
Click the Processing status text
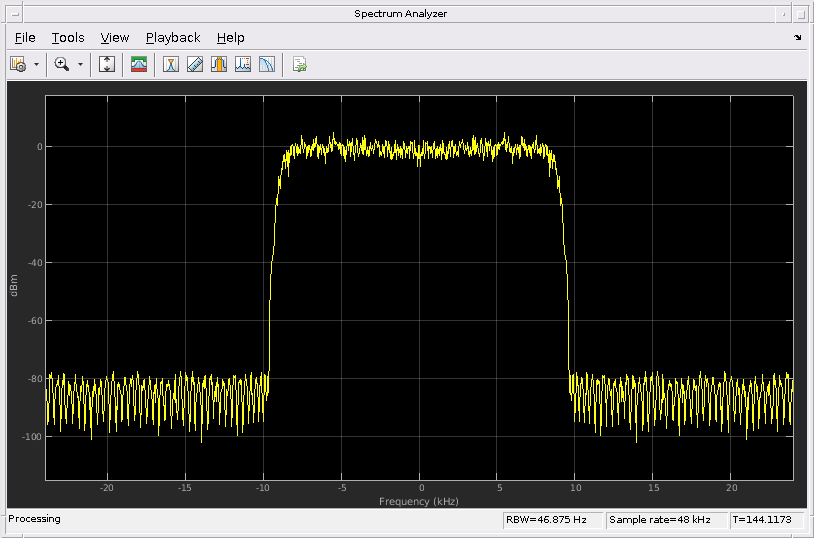click(34, 519)
